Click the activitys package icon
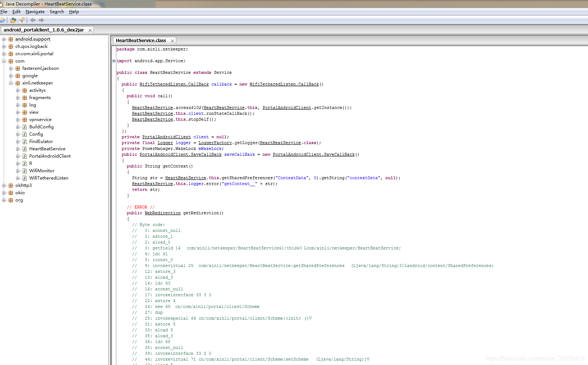588x365 pixels. pyautogui.click(x=25, y=90)
